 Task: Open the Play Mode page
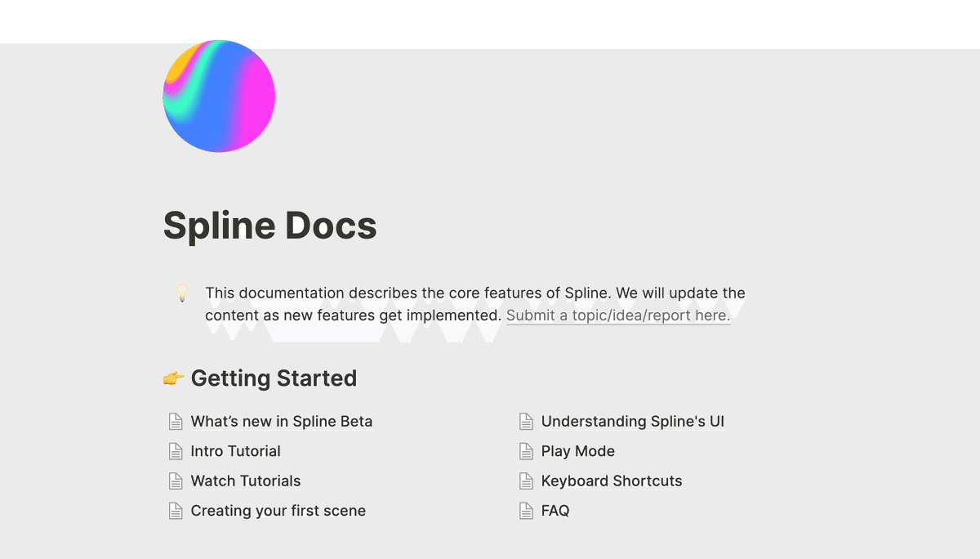[x=577, y=450]
